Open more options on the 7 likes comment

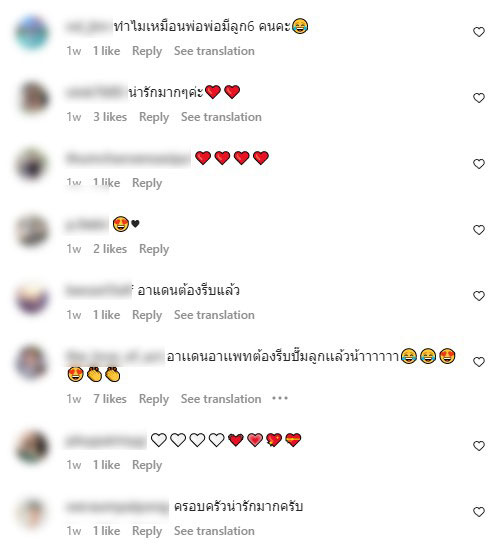pos(280,399)
